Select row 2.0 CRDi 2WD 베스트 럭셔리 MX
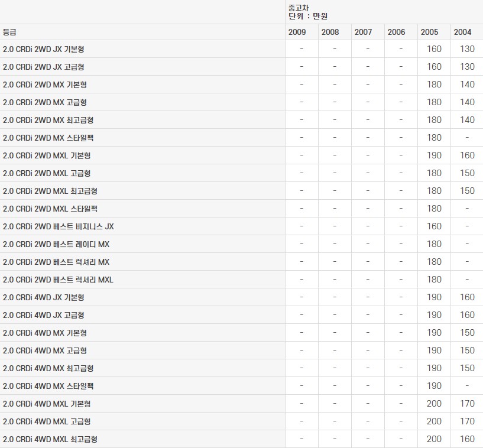This screenshot has width=483, height=448. [241, 262]
